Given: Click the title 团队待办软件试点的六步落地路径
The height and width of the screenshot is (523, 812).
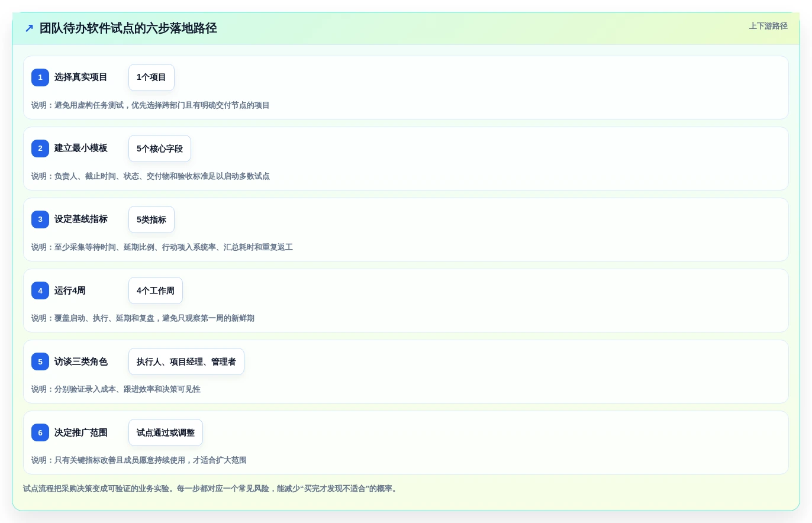Looking at the screenshot, I should click(x=128, y=28).
